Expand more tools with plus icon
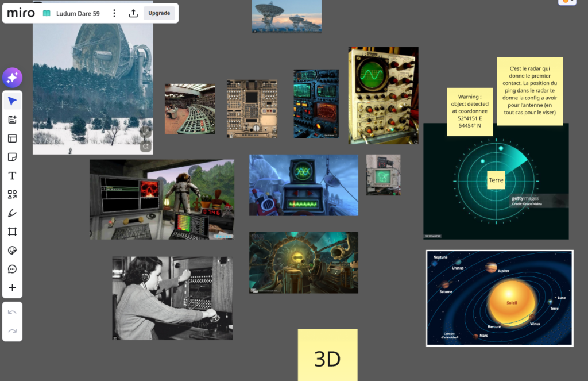The height and width of the screenshot is (381, 588). tap(13, 287)
